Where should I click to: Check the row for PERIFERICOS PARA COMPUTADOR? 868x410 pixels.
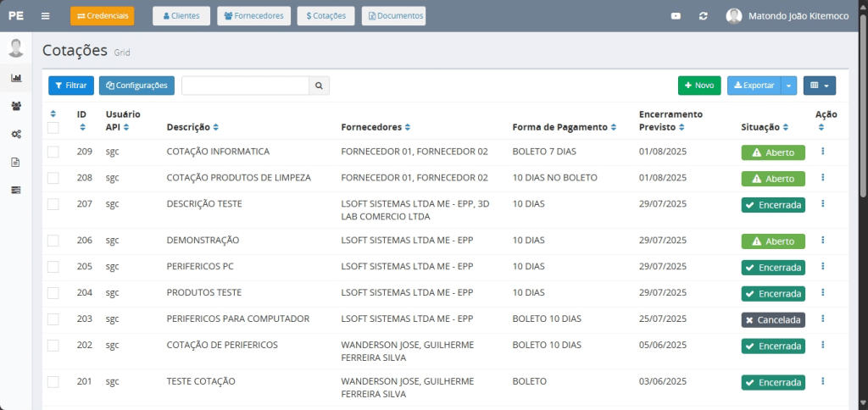coord(53,319)
